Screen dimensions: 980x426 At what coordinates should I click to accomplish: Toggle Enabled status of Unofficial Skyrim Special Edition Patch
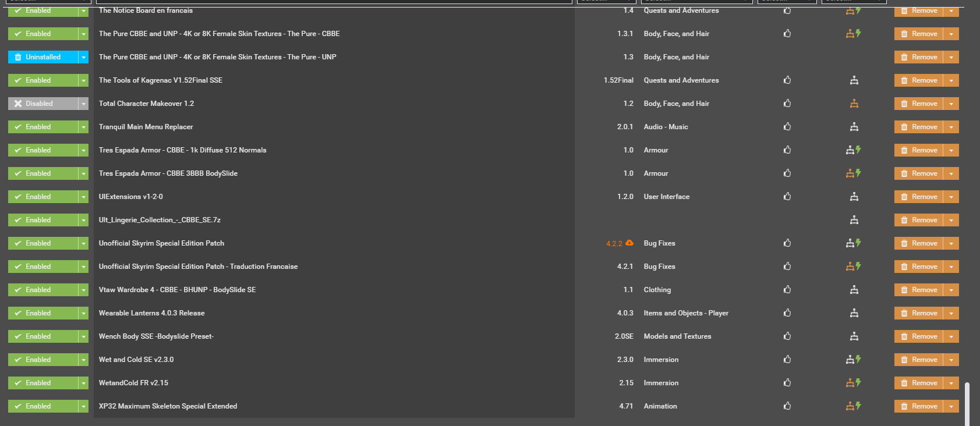[43, 243]
